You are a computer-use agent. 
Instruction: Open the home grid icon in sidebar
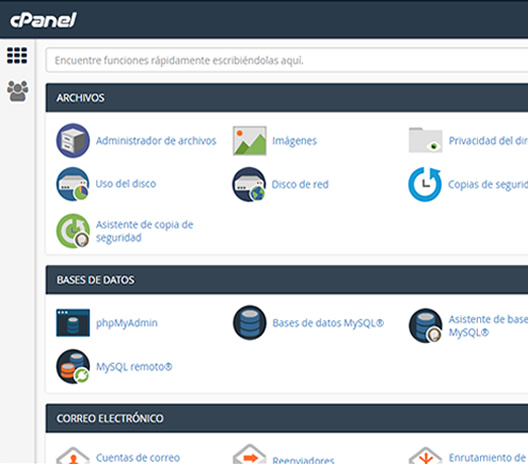pyautogui.click(x=17, y=55)
